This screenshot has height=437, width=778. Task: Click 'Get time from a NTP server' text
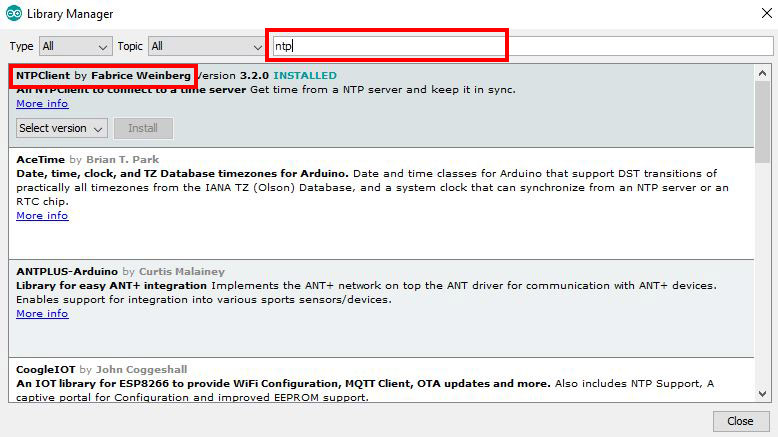[x=383, y=90]
